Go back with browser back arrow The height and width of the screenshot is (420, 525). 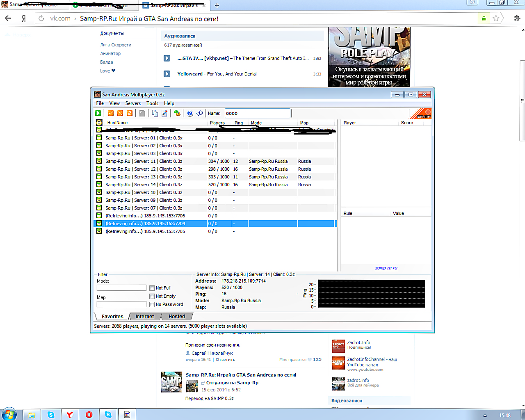coord(8,18)
